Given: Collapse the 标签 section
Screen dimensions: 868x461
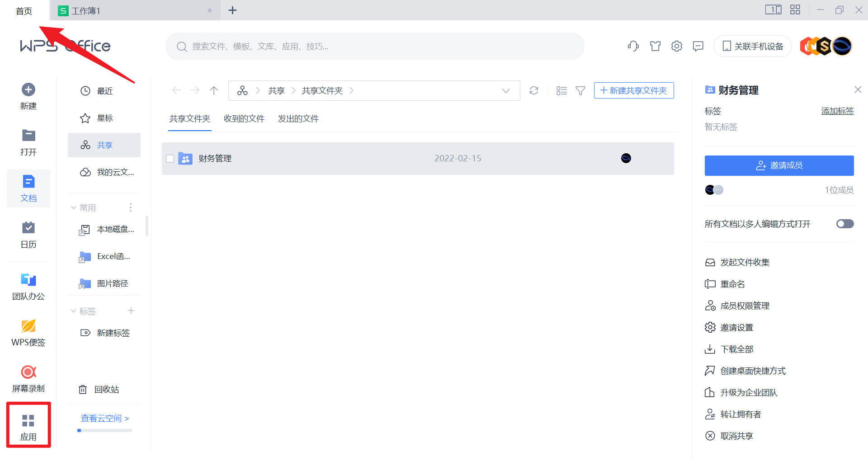Looking at the screenshot, I should click(x=74, y=311).
